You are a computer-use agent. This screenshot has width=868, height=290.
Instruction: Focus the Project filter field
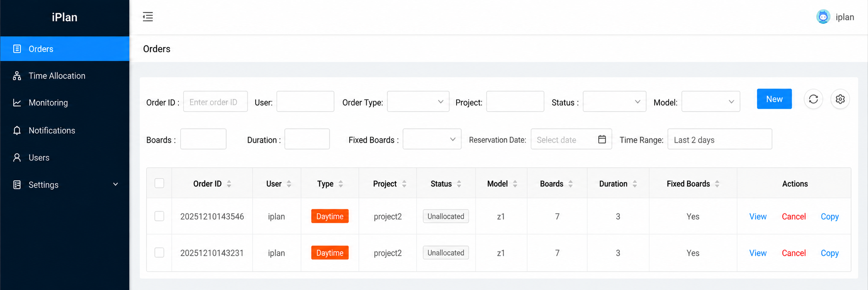click(x=515, y=102)
